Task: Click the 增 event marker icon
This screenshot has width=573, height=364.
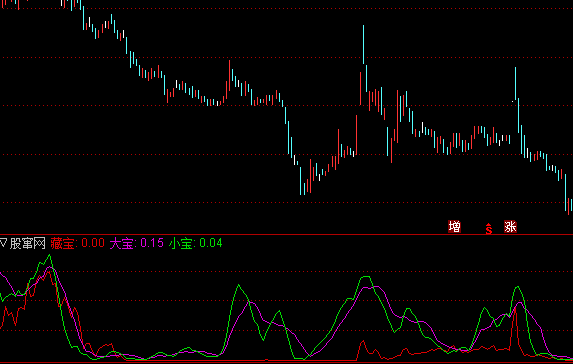Action: point(454,227)
